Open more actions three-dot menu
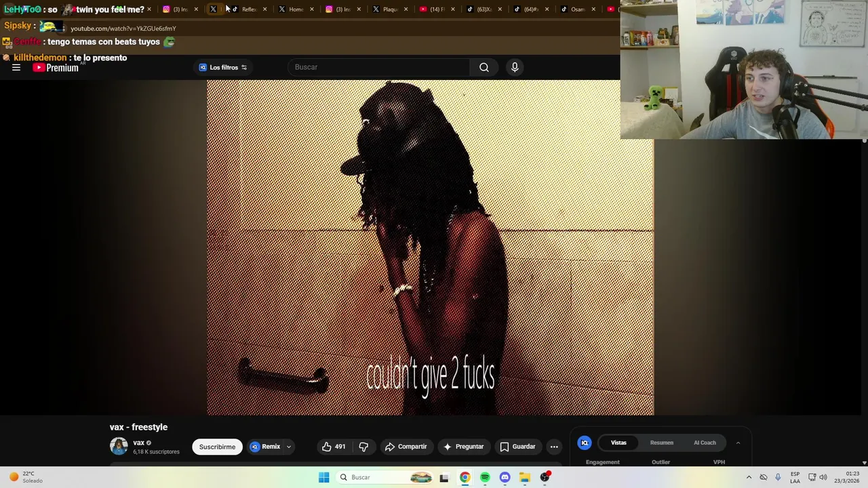This screenshot has width=868, height=488. point(554,447)
